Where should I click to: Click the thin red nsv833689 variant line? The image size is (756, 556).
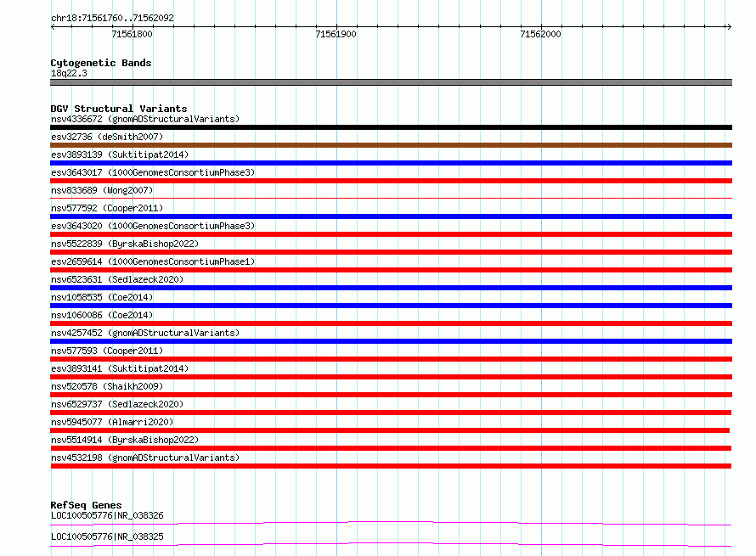391,198
